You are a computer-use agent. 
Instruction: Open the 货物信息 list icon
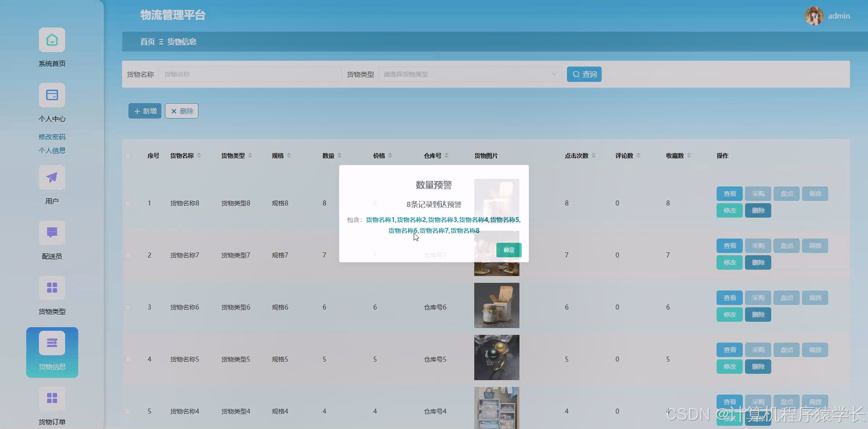click(x=52, y=343)
